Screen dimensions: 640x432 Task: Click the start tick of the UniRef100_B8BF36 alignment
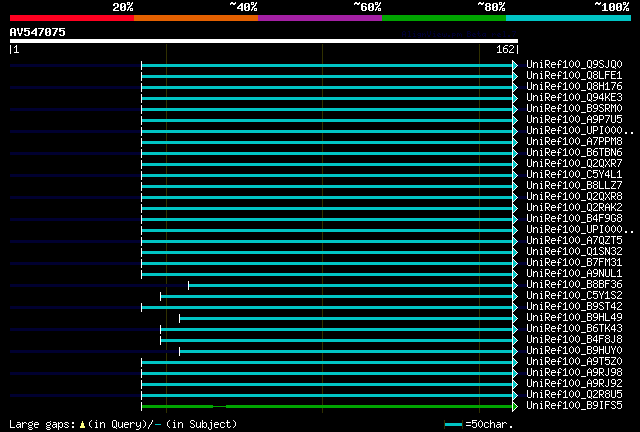[x=189, y=285]
